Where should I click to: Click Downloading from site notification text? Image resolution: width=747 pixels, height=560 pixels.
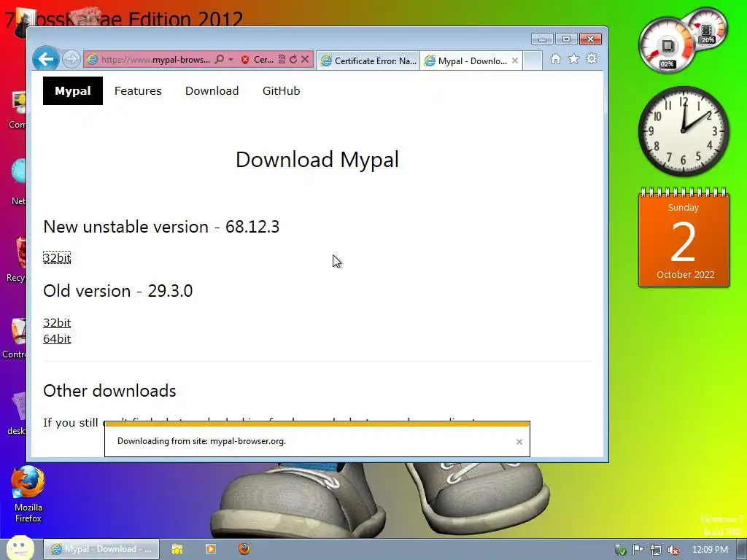coord(201,441)
